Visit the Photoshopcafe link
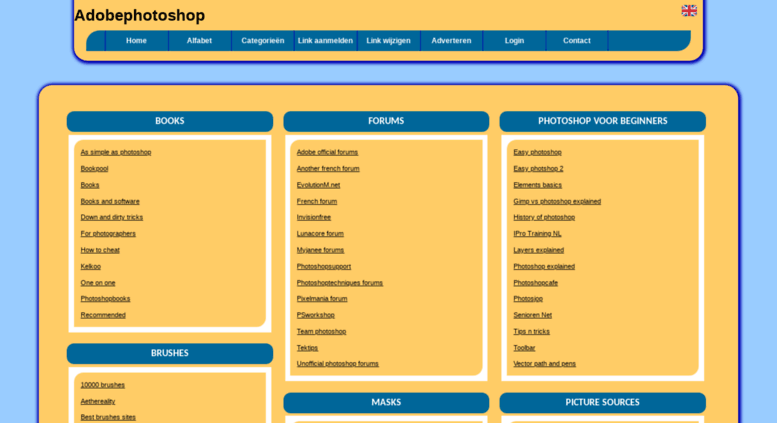This screenshot has height=423, width=777. click(x=536, y=283)
